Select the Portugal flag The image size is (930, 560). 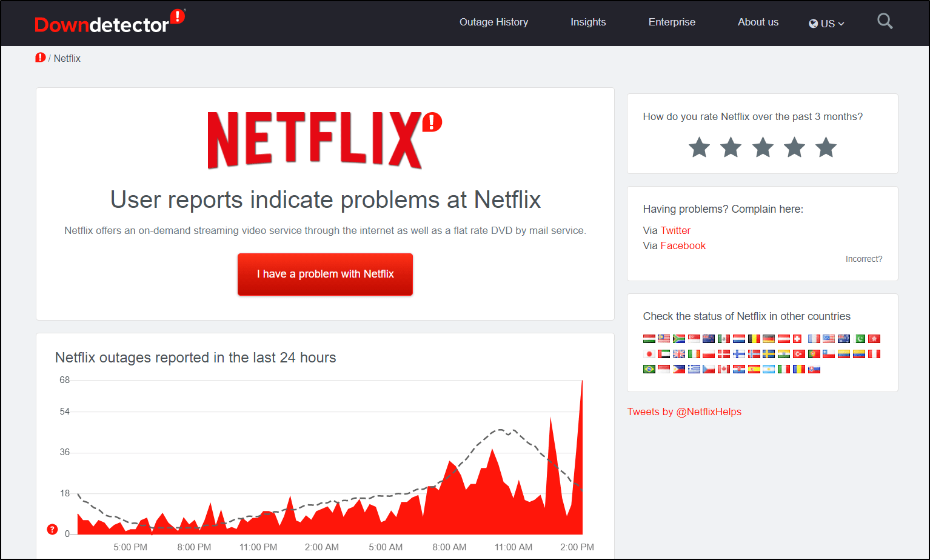[x=814, y=354]
